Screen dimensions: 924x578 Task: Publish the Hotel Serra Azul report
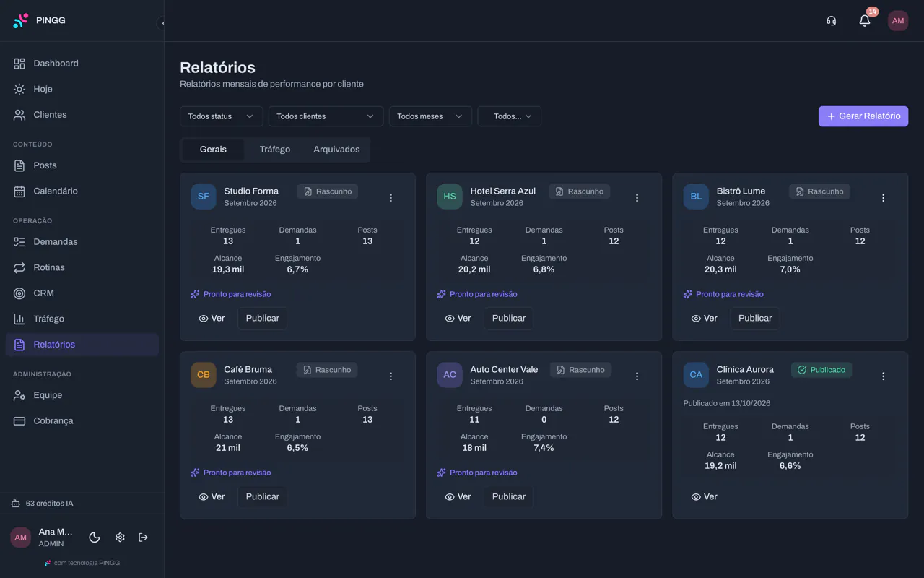[508, 319]
